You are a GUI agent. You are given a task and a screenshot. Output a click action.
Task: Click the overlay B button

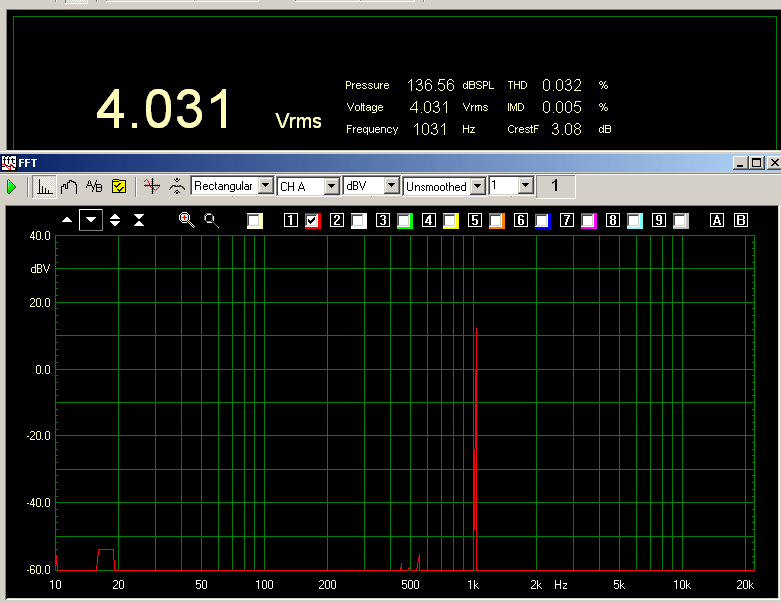click(741, 221)
